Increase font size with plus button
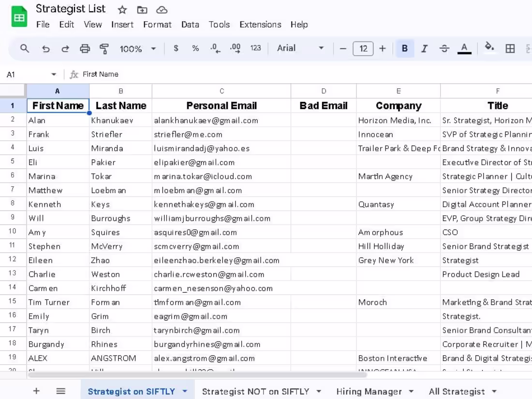The width and height of the screenshot is (532, 399). pos(383,48)
